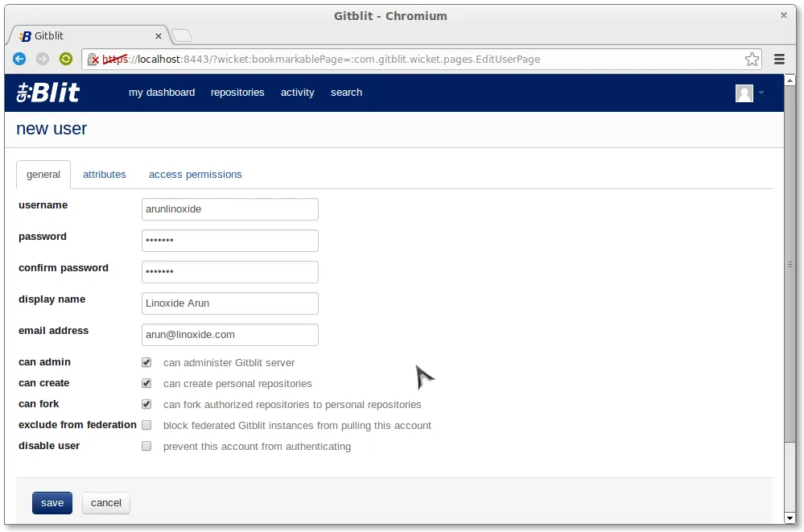The height and width of the screenshot is (532, 804).
Task: Reload the page with the refresh icon
Action: tap(66, 59)
